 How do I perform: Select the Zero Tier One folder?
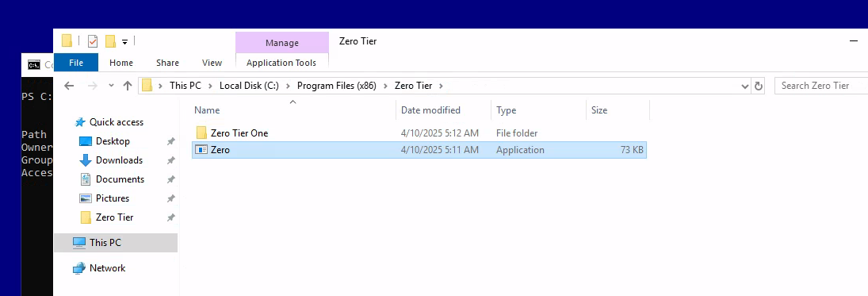point(239,133)
